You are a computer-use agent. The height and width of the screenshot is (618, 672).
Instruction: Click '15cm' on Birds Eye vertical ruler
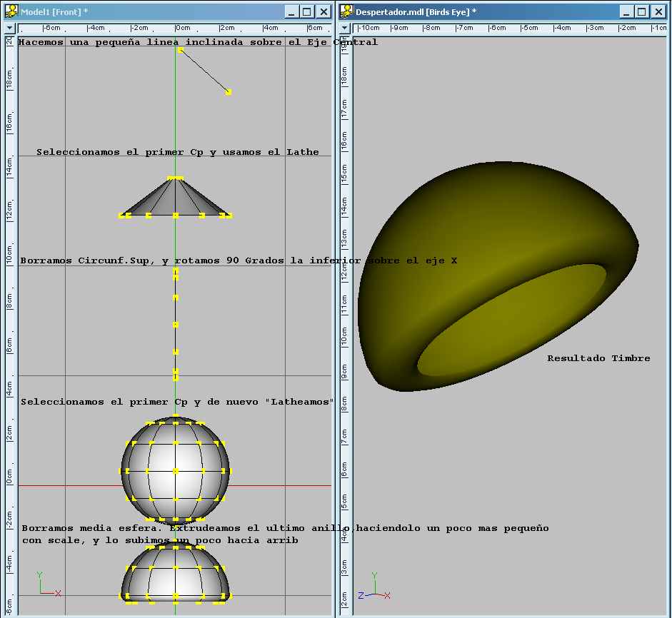[x=343, y=174]
